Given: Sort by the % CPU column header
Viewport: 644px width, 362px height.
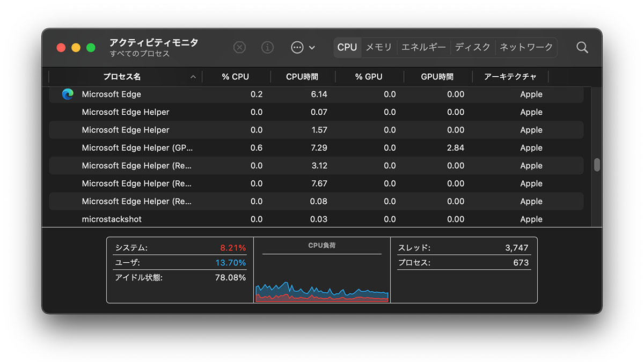Looking at the screenshot, I should point(236,77).
